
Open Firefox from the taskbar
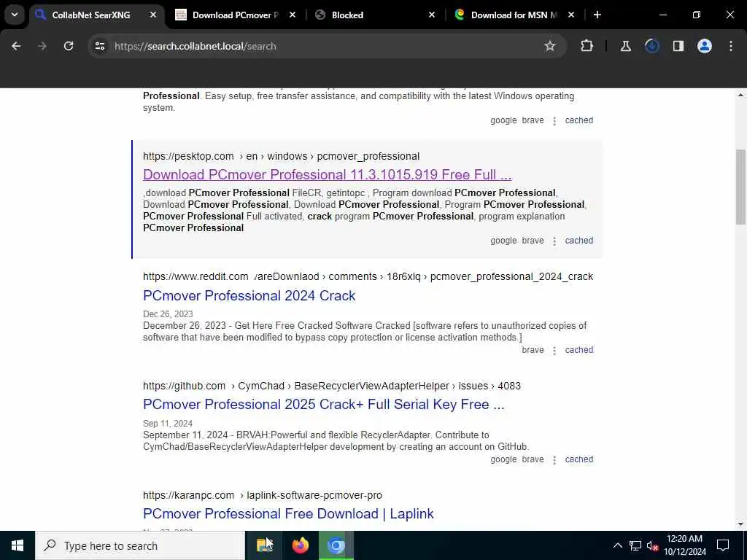pyautogui.click(x=300, y=545)
